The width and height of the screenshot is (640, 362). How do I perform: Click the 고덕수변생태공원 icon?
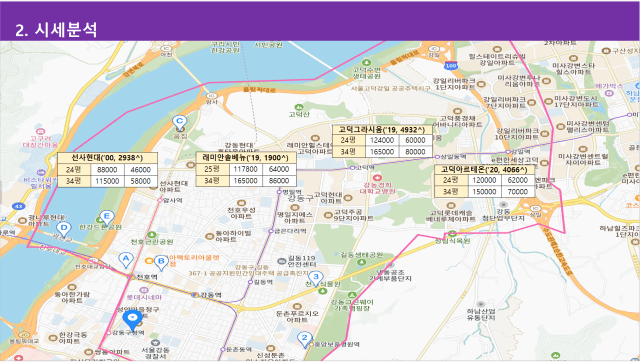366,62
